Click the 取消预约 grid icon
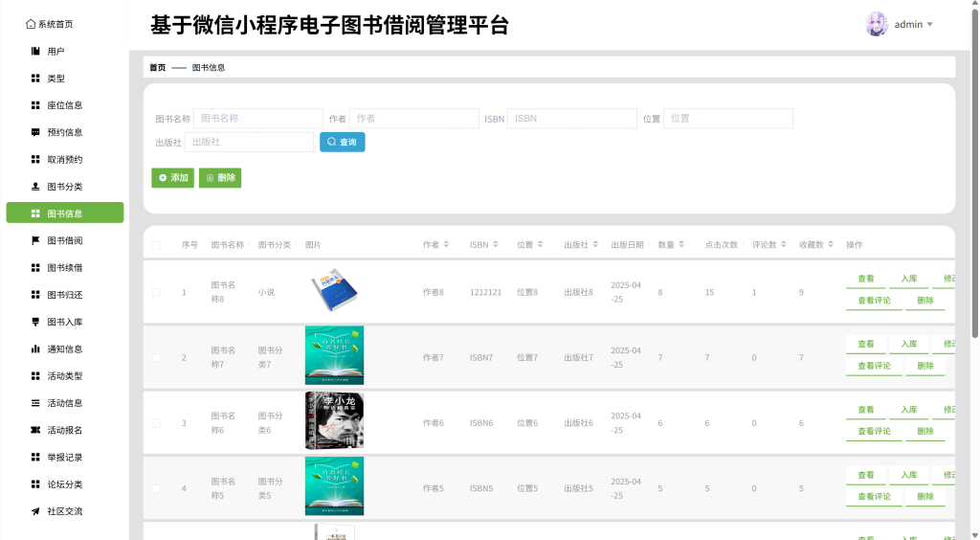The height and width of the screenshot is (540, 980). point(35,159)
